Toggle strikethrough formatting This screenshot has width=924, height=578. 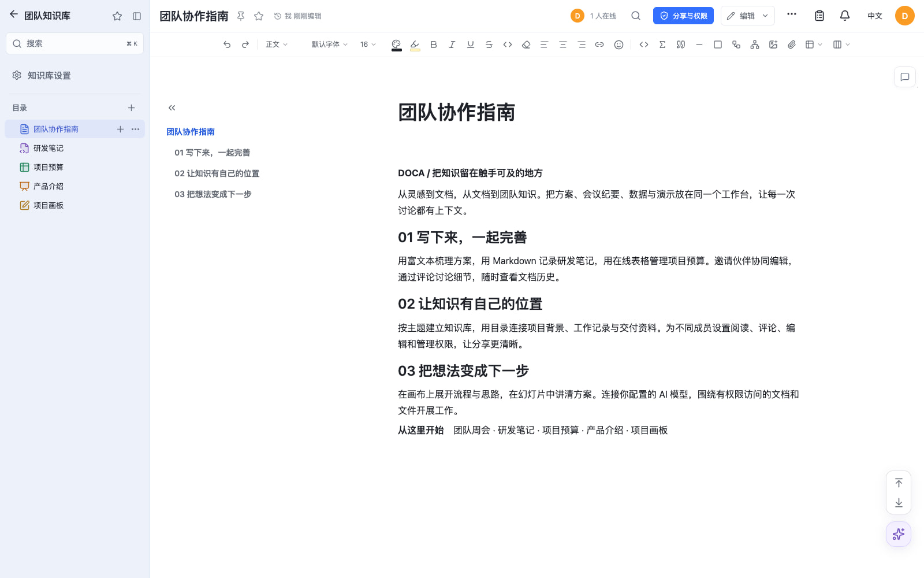pyautogui.click(x=489, y=45)
